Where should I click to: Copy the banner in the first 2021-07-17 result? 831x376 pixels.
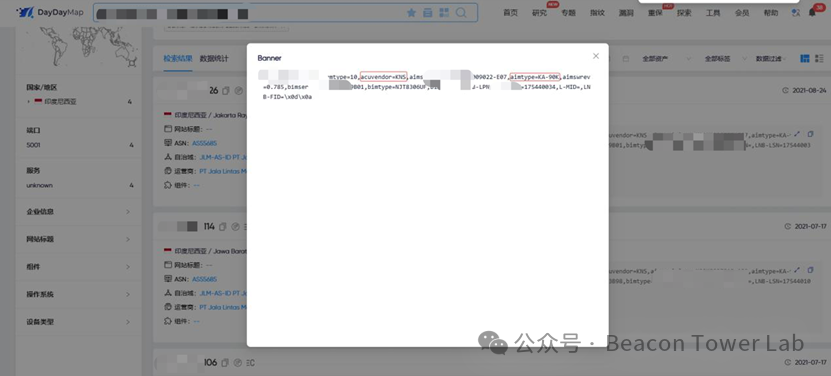coord(810,270)
